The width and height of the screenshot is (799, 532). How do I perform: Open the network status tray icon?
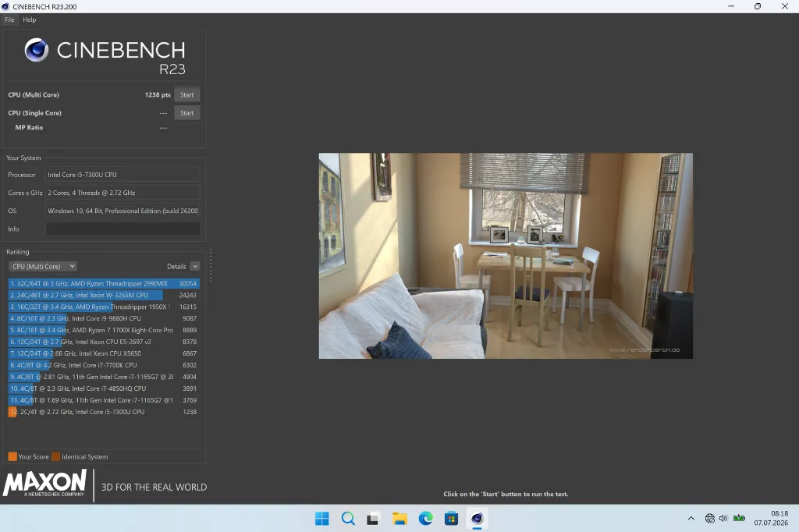coord(710,518)
